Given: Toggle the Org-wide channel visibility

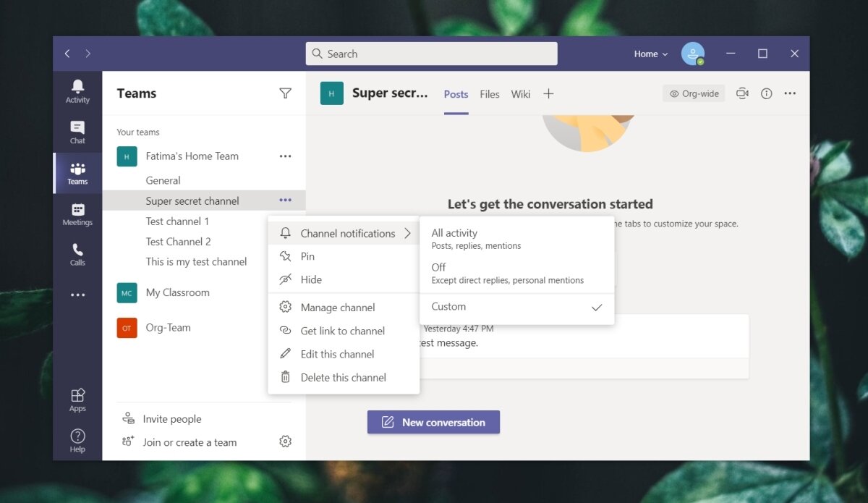Looking at the screenshot, I should (693, 93).
